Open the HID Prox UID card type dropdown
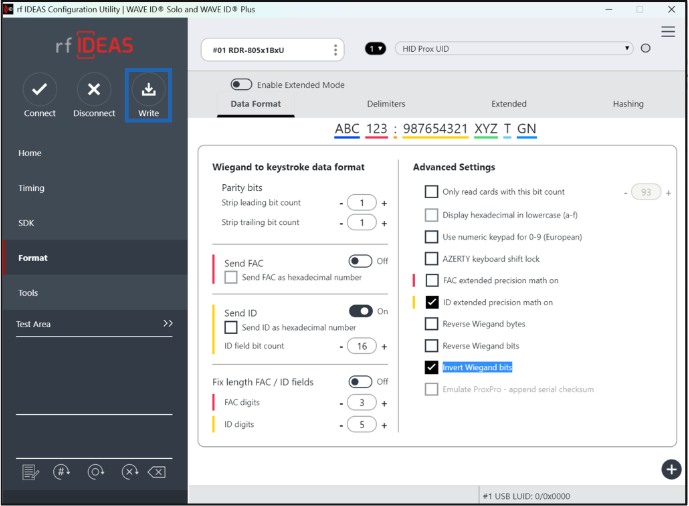The image size is (689, 506). pyautogui.click(x=514, y=48)
